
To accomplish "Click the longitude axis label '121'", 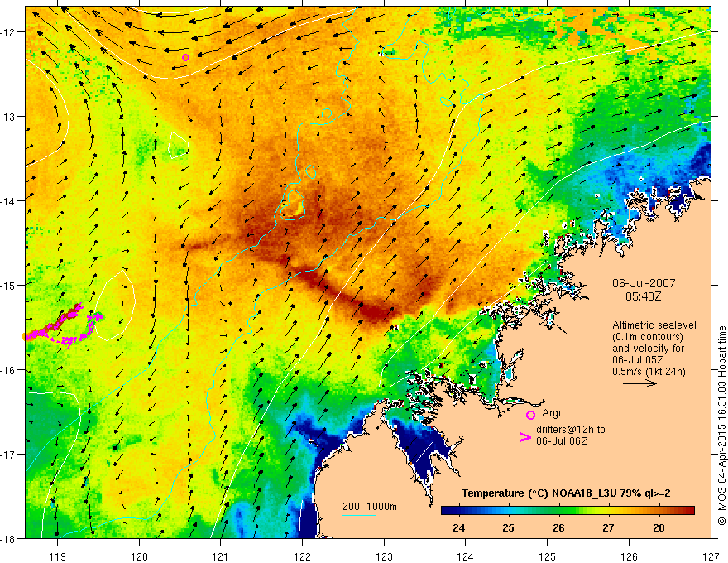I will tap(221, 556).
